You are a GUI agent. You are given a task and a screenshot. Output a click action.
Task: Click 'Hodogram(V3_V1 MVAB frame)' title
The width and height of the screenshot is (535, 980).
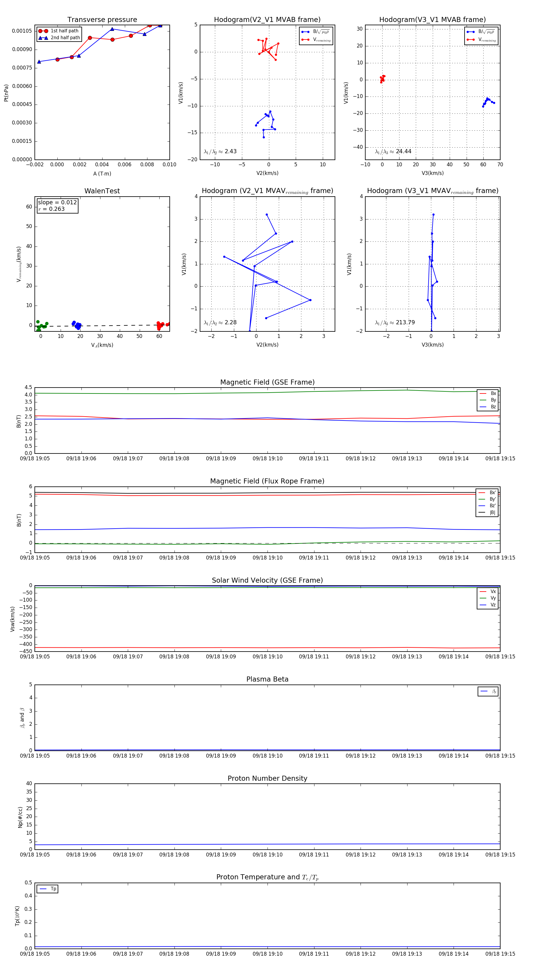(x=432, y=20)
